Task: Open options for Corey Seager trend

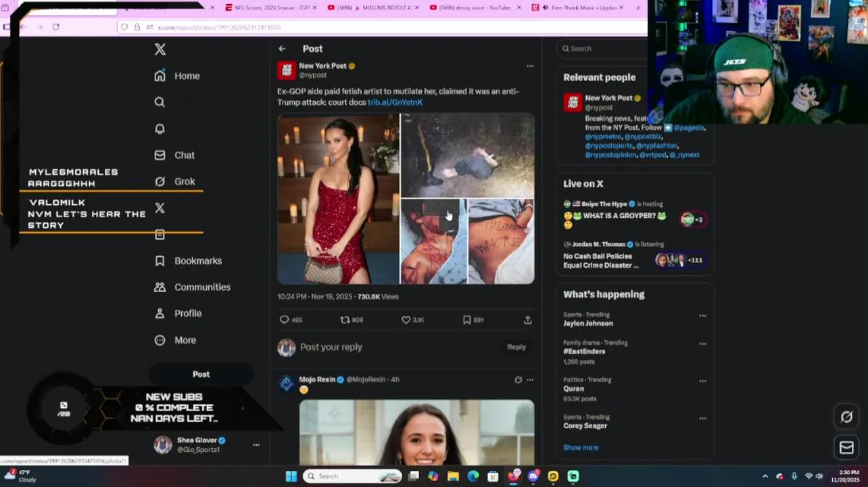Action: click(x=702, y=418)
